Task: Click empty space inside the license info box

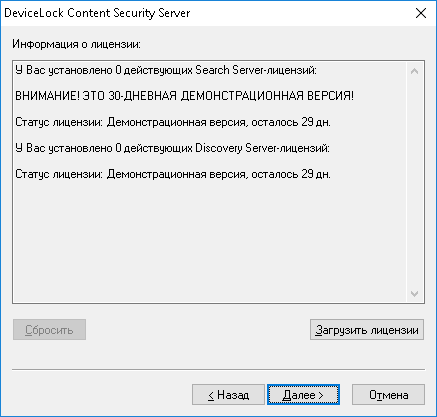Action: click(209, 240)
